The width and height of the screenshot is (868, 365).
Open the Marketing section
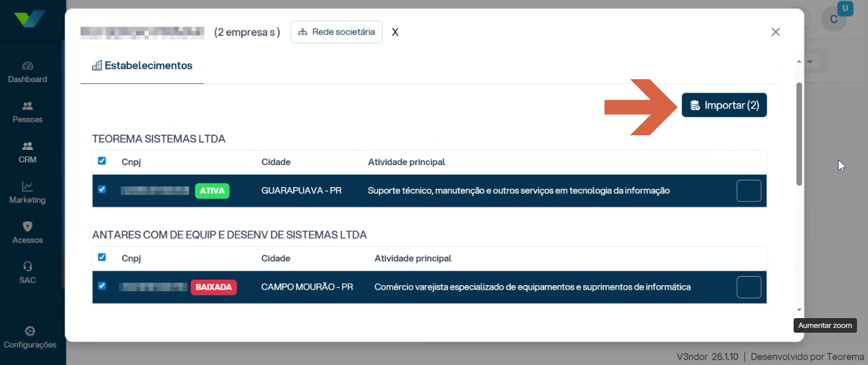[27, 193]
